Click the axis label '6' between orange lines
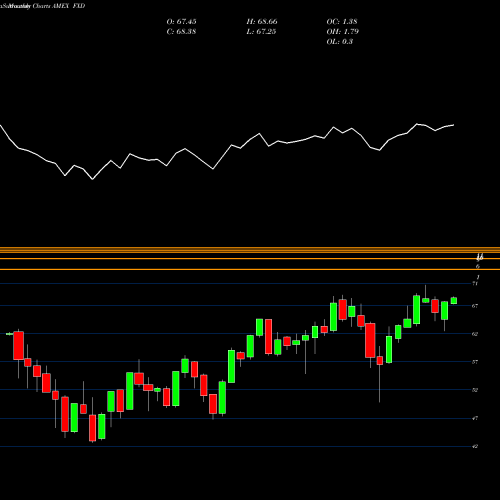This screenshot has width=500, height=500. pyautogui.click(x=478, y=266)
